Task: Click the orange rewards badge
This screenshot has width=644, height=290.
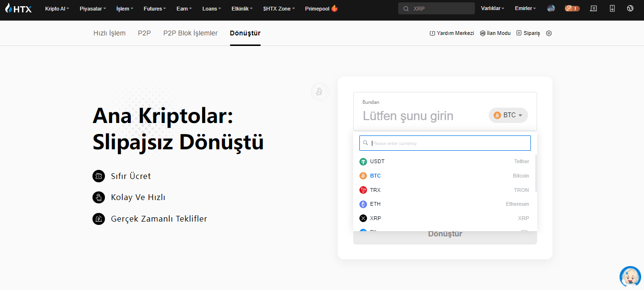Action: coord(572,8)
